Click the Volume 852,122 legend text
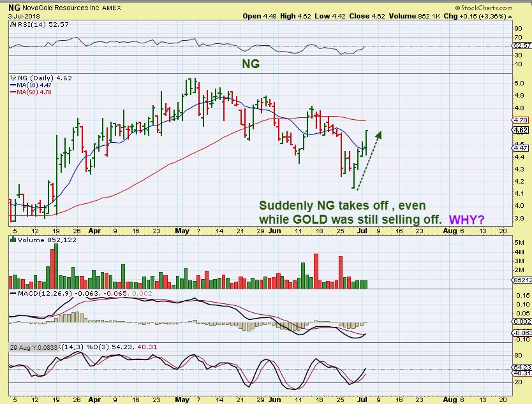The height and width of the screenshot is (404, 532). point(47,240)
